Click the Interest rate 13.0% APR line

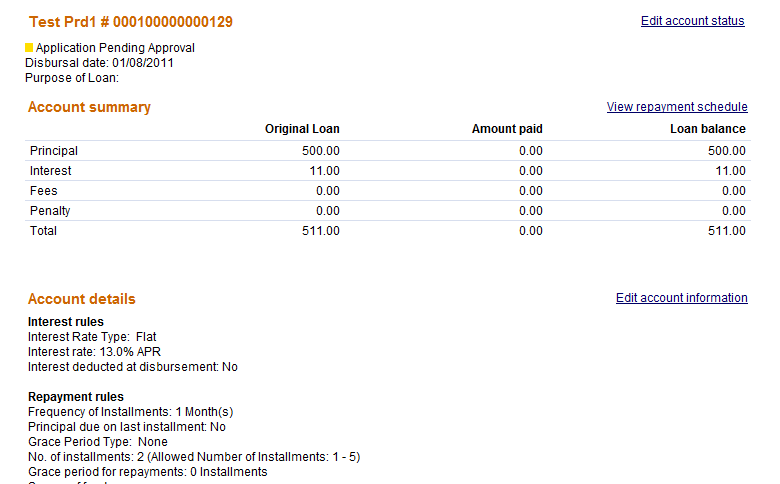pyautogui.click(x=94, y=352)
